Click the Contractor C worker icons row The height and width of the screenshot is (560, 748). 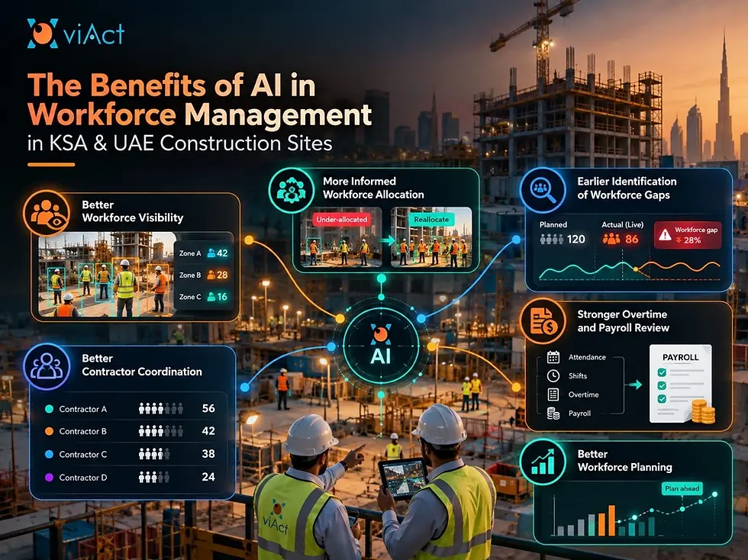tap(154, 454)
